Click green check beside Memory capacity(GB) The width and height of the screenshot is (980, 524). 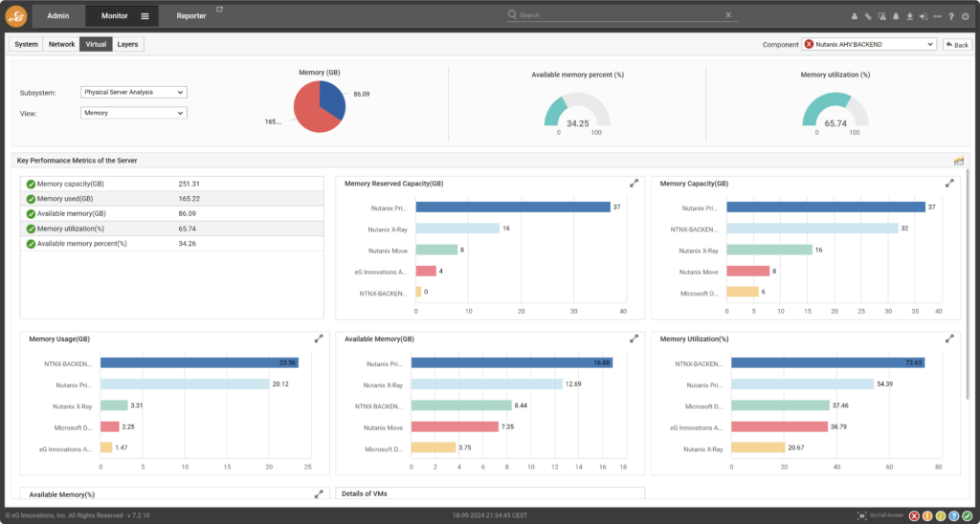[x=31, y=185]
